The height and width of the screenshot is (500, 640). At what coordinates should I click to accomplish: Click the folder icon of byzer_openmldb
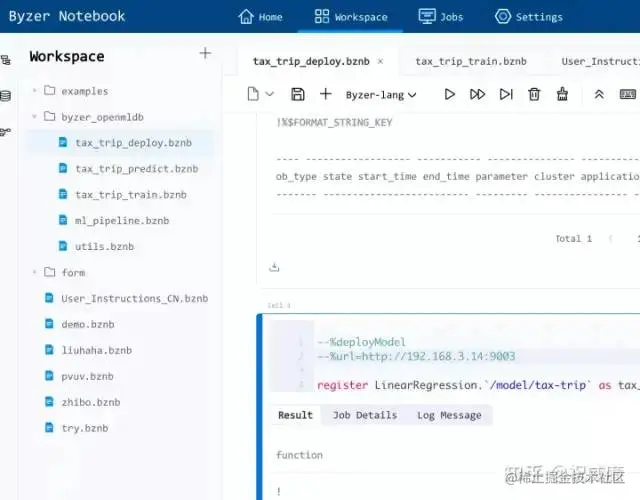point(49,116)
